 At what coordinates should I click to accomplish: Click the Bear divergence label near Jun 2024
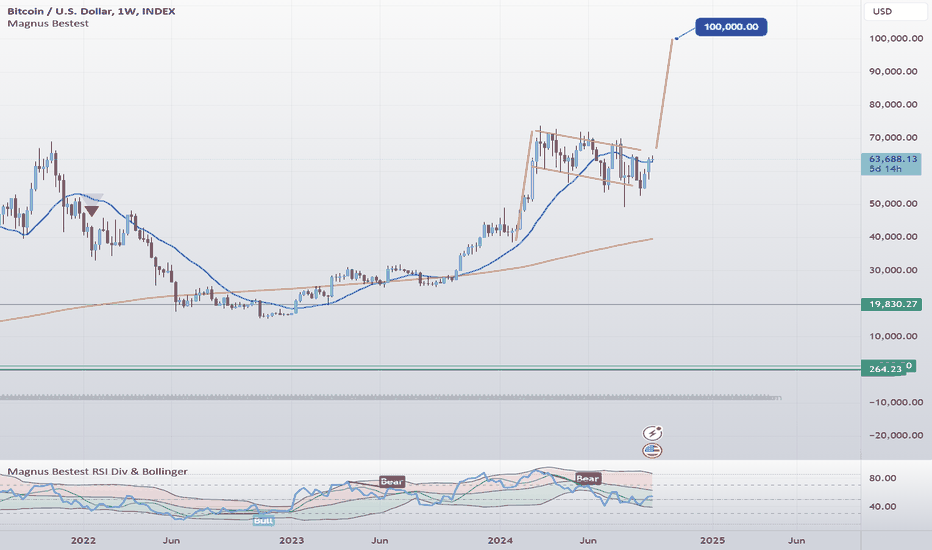point(587,479)
